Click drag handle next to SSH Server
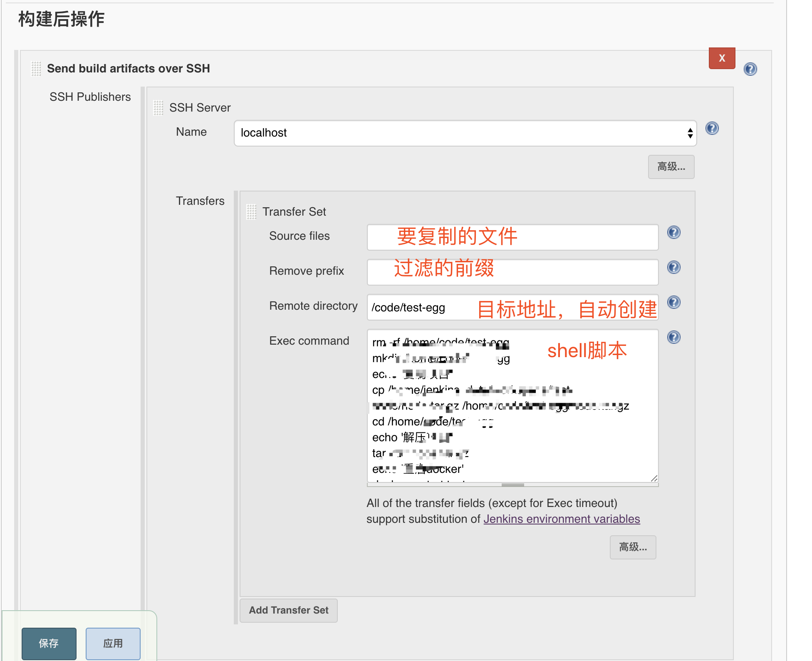Viewport: 812px width, 661px height. 158,108
